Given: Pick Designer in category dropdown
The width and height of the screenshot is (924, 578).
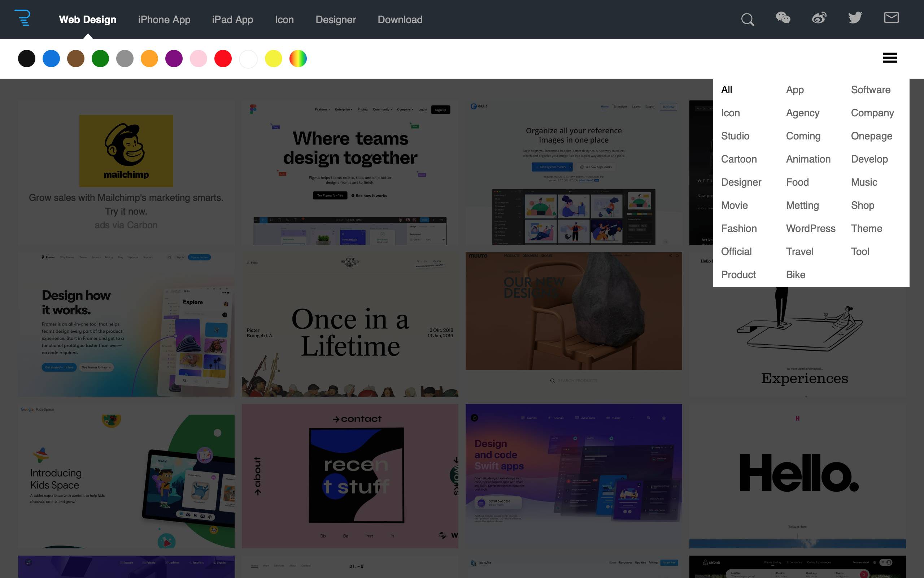Looking at the screenshot, I should coord(741,182).
